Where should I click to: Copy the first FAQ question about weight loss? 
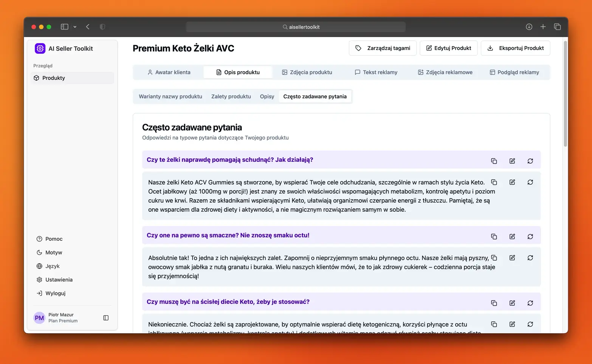(494, 161)
